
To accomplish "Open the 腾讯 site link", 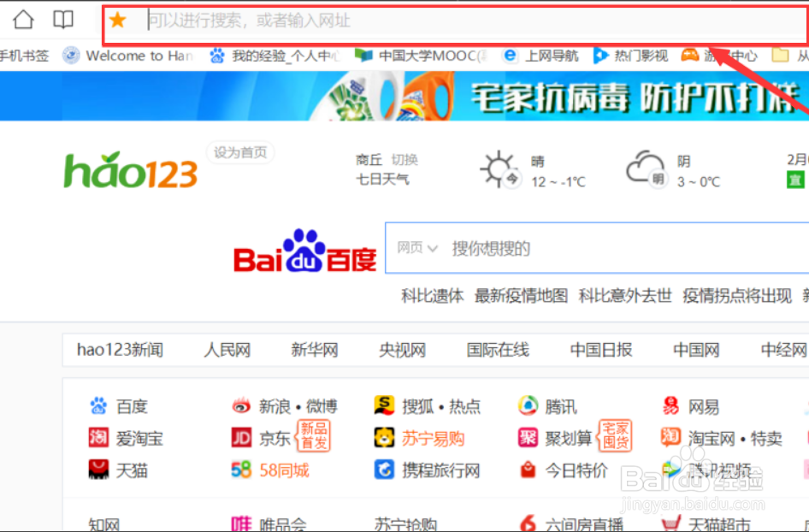I will [561, 406].
